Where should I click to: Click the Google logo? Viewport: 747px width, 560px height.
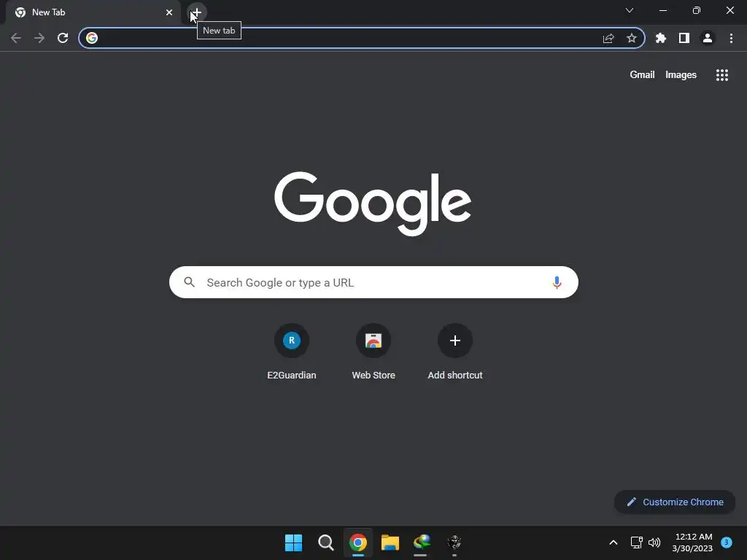(373, 203)
